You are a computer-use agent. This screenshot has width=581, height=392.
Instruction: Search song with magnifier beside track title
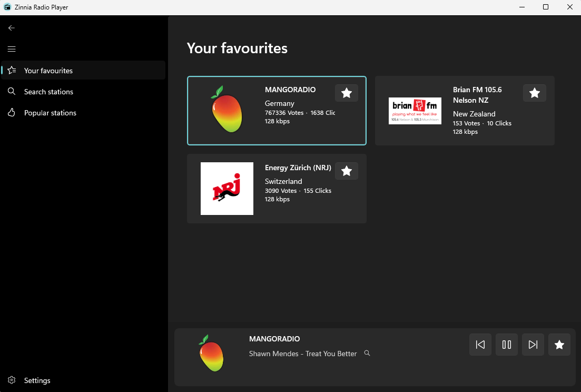point(367,354)
